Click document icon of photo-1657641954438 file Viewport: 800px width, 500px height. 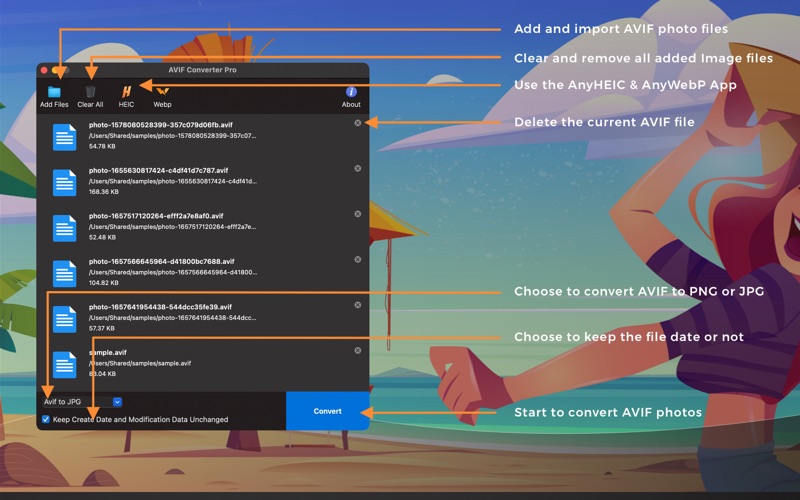(64, 319)
